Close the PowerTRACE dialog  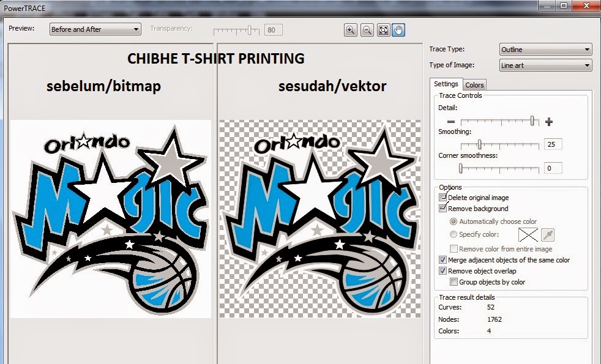[x=586, y=6]
